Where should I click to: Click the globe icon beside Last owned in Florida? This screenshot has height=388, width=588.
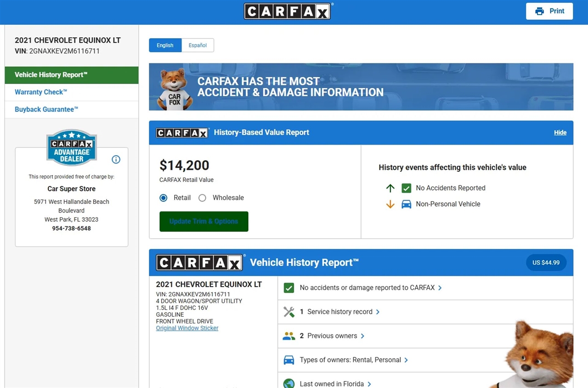click(x=288, y=383)
